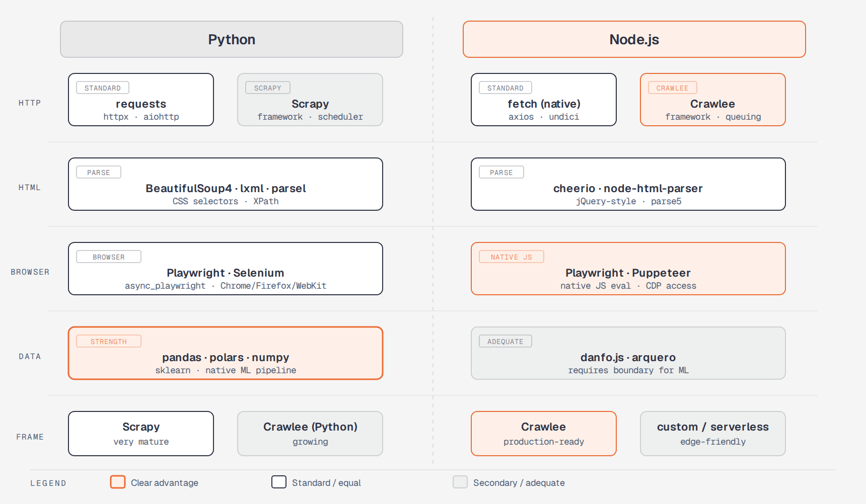Screen dimensions: 866x504
Task: Click the ADEQUATE tag
Action: tap(506, 342)
